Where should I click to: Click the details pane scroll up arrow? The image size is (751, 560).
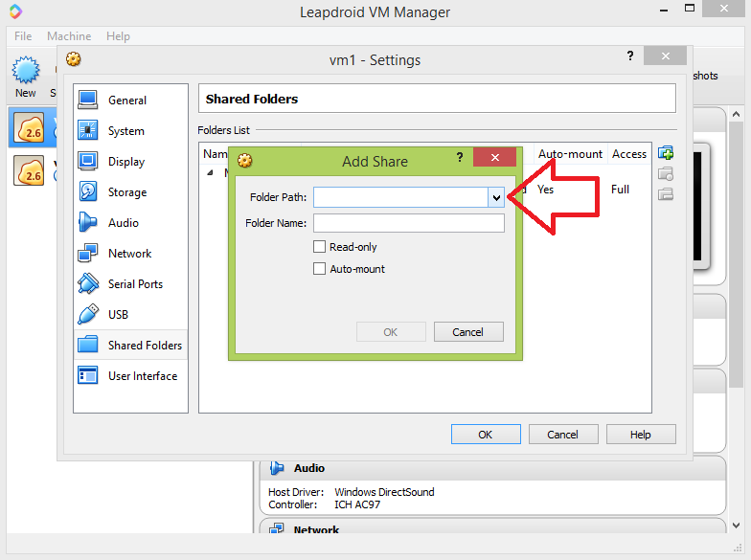point(736,114)
